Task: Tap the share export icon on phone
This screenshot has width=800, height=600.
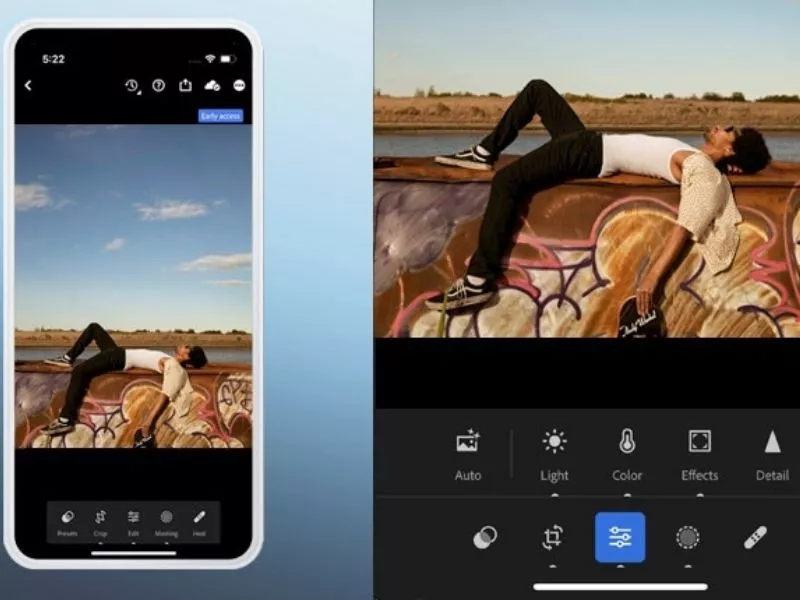Action: pos(185,85)
